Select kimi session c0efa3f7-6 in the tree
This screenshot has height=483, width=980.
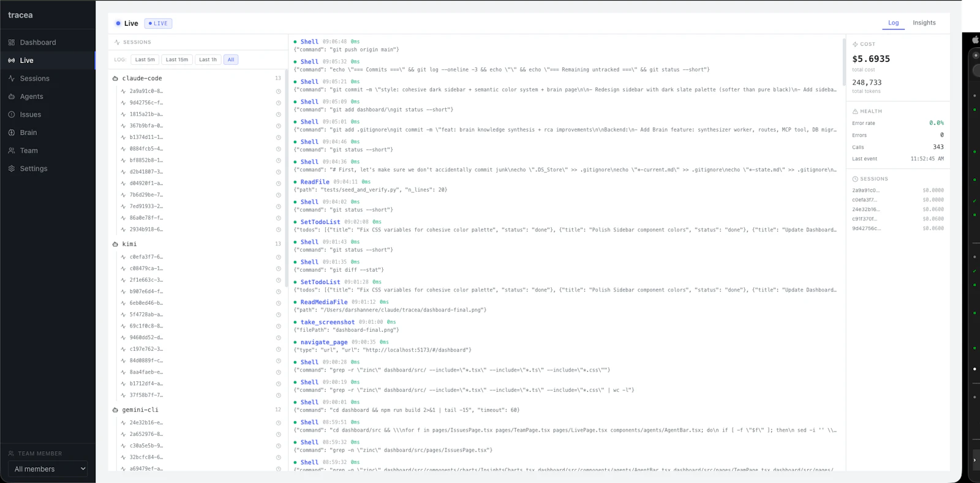201,257
